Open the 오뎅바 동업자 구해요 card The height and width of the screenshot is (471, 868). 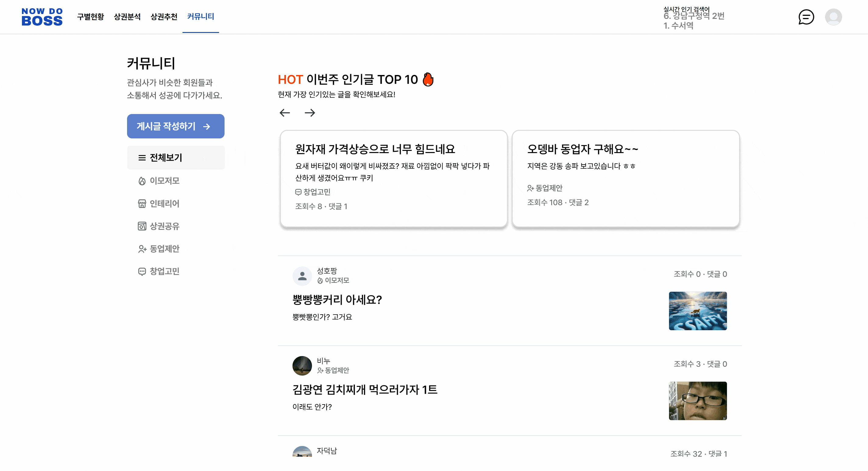[x=625, y=178]
